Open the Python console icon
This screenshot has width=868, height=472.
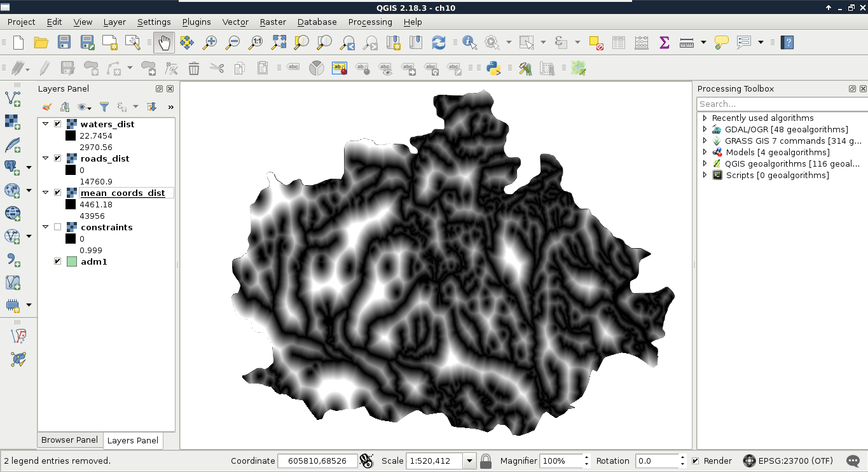493,68
